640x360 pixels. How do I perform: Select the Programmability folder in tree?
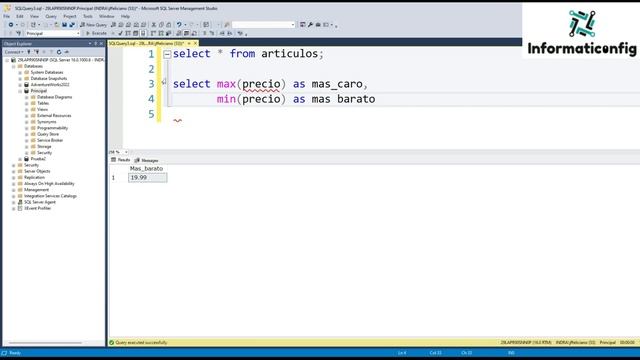coord(53,128)
